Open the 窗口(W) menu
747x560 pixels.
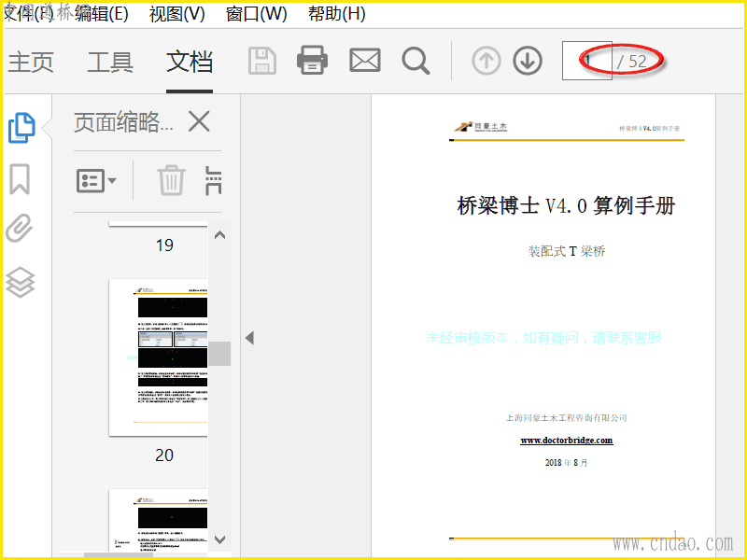[256, 14]
